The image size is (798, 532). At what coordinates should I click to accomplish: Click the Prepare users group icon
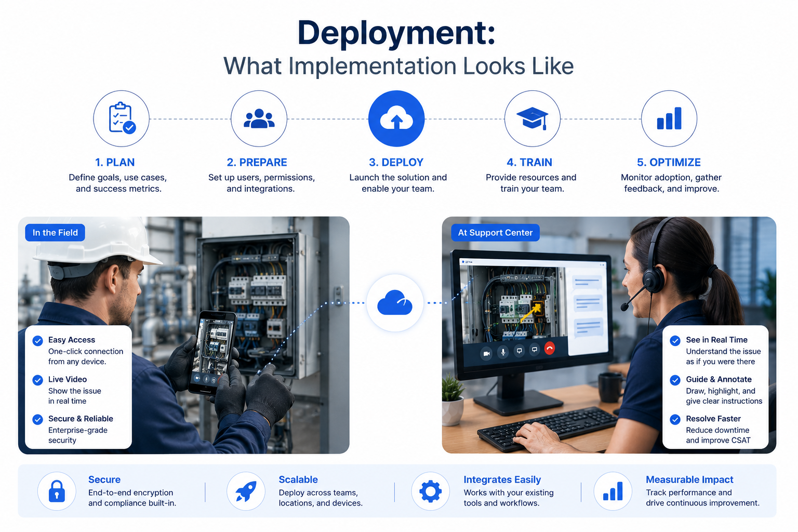coord(259,118)
